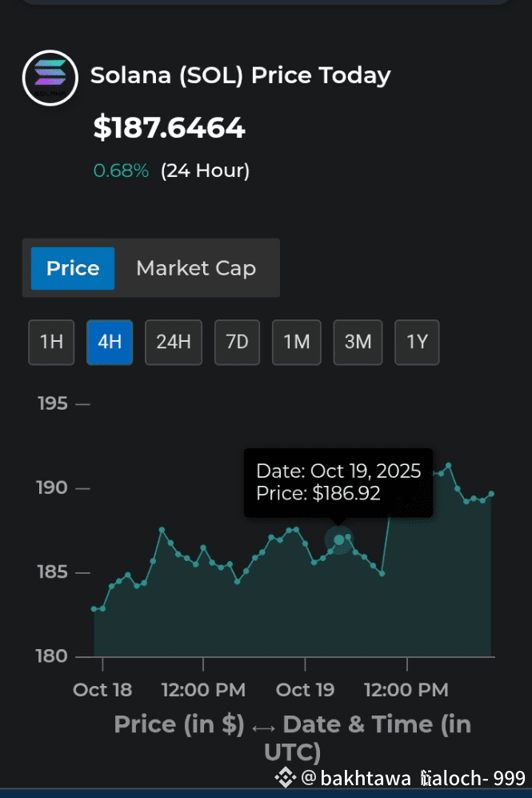Viewport: 532px width, 798px height.
Task: Click the 0.68% 24-hour change text
Action: coord(121,170)
